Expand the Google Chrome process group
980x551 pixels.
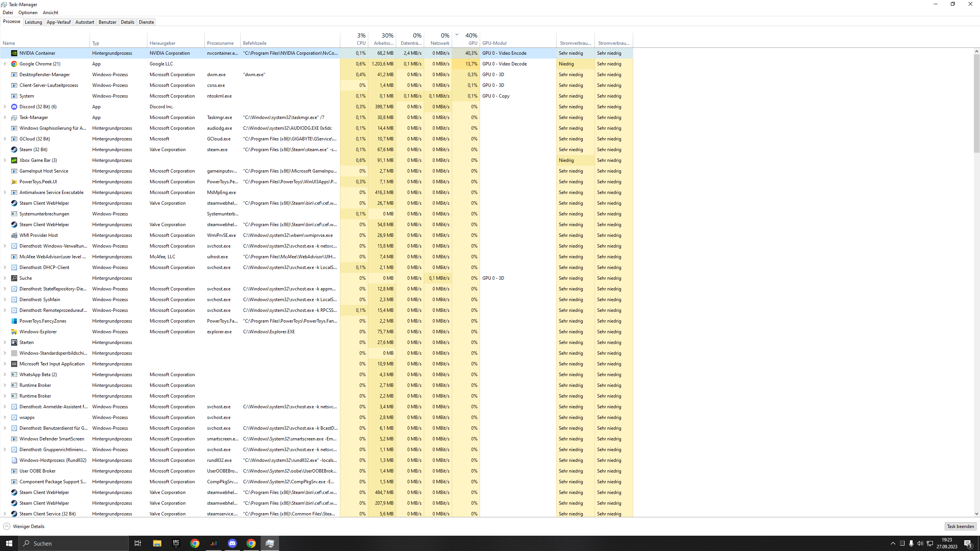click(x=4, y=64)
